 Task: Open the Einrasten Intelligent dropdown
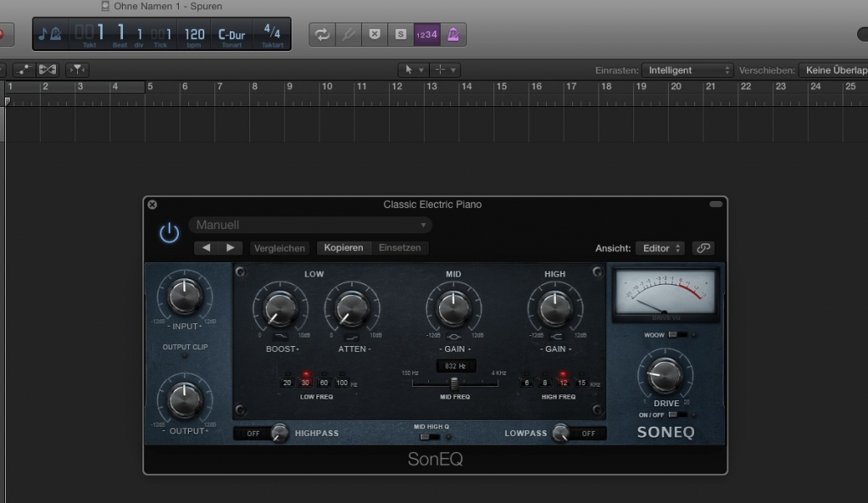(x=687, y=70)
